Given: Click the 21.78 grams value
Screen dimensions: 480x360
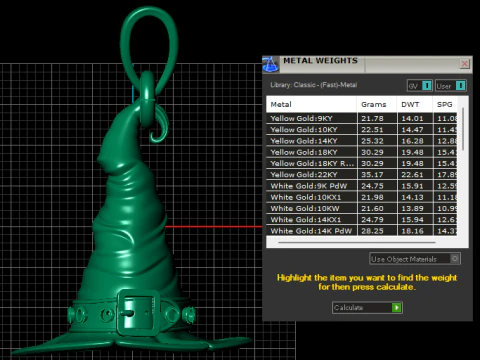Looking at the screenshot, I should point(372,118).
